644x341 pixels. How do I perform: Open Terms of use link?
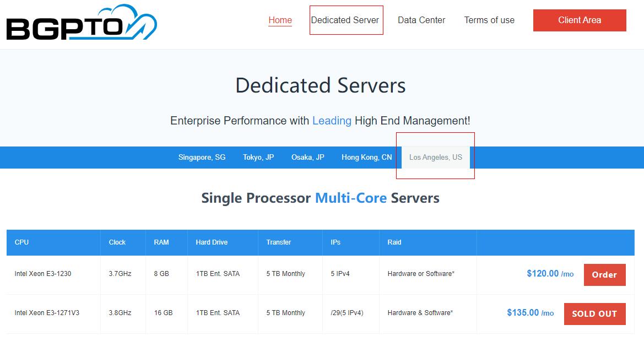[489, 20]
